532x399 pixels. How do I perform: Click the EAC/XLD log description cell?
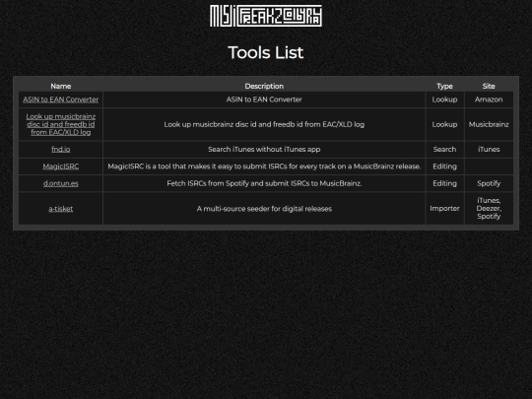pos(264,124)
